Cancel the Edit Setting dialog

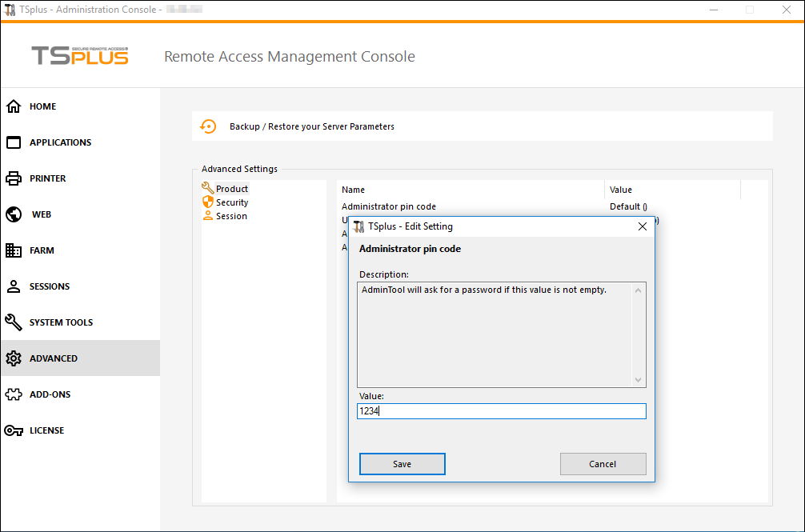pyautogui.click(x=603, y=464)
